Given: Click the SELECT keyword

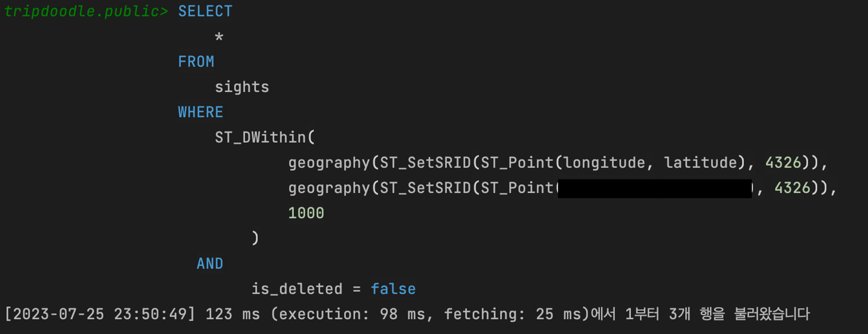Looking at the screenshot, I should point(205,11).
